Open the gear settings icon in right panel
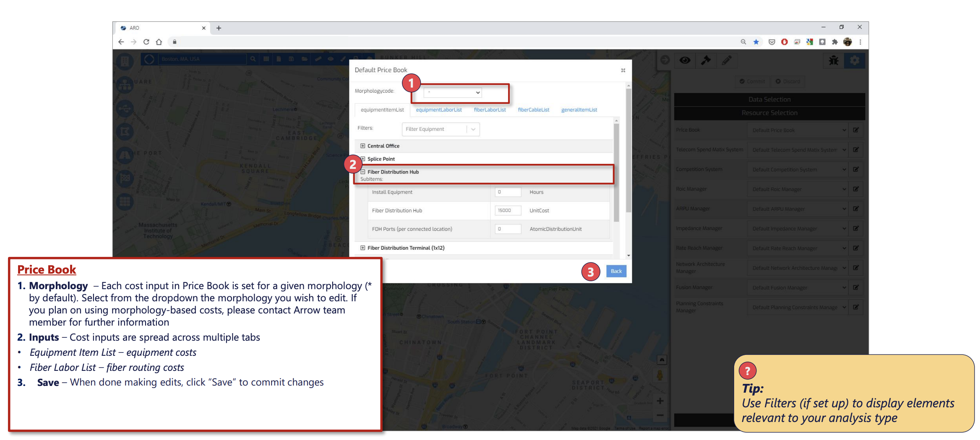The width and height of the screenshot is (980, 440). coord(855,60)
